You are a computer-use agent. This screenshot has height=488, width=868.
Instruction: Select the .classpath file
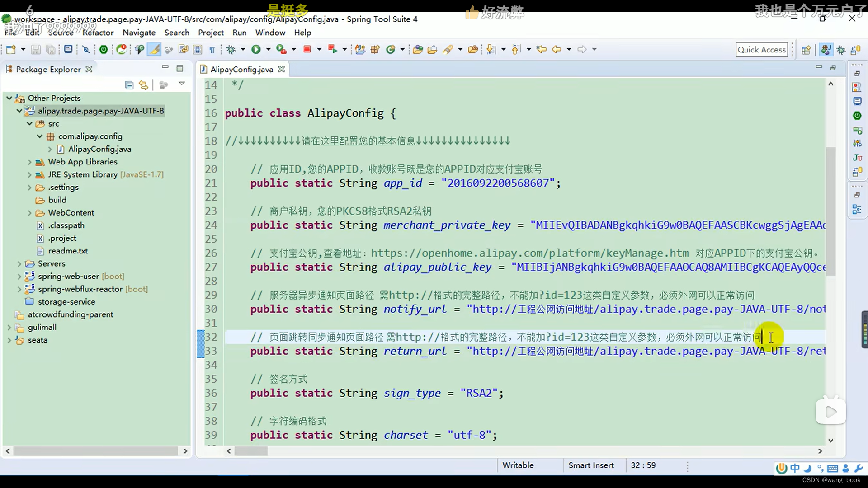coord(66,225)
